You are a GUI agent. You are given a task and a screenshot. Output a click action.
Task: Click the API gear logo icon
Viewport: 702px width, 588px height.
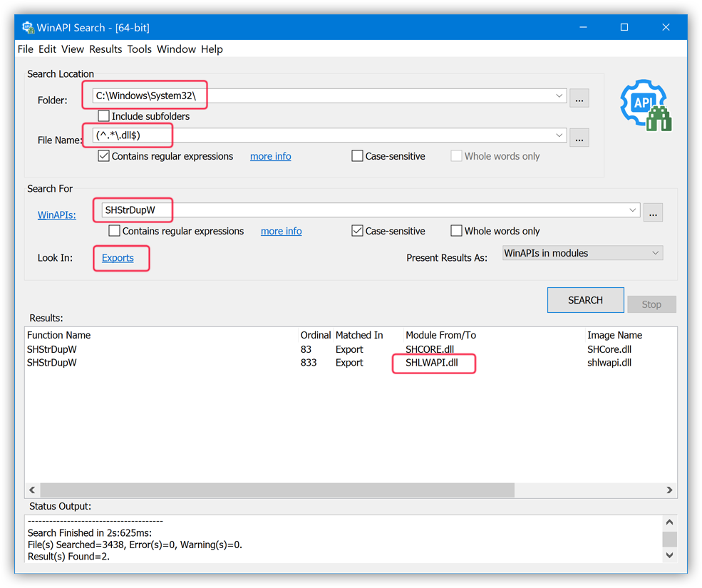(x=646, y=105)
